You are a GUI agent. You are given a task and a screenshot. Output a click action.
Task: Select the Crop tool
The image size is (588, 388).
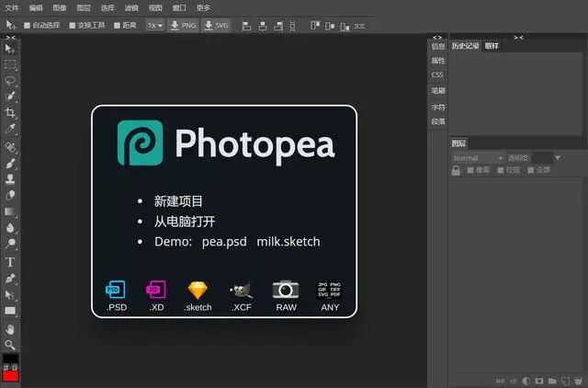tap(10, 112)
